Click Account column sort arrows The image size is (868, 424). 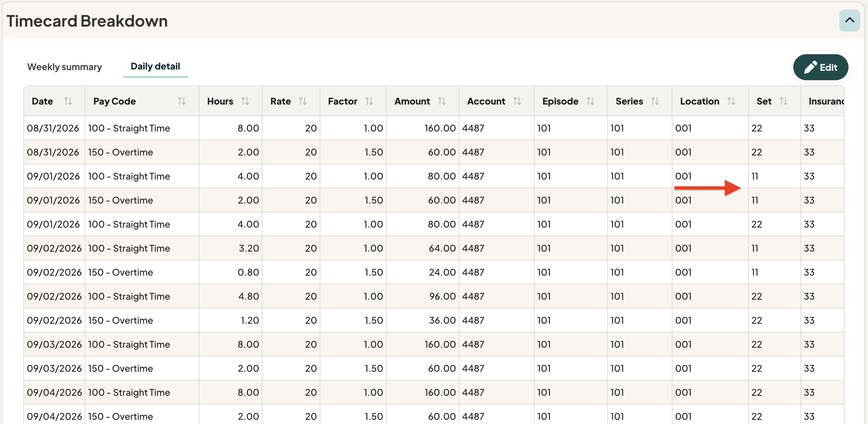[517, 101]
